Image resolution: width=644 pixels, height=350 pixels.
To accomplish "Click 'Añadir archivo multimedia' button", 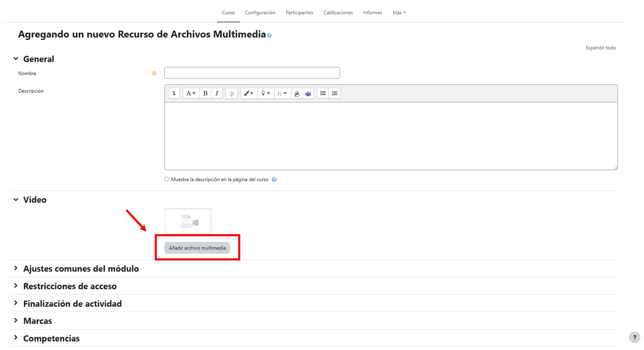I will (x=197, y=248).
